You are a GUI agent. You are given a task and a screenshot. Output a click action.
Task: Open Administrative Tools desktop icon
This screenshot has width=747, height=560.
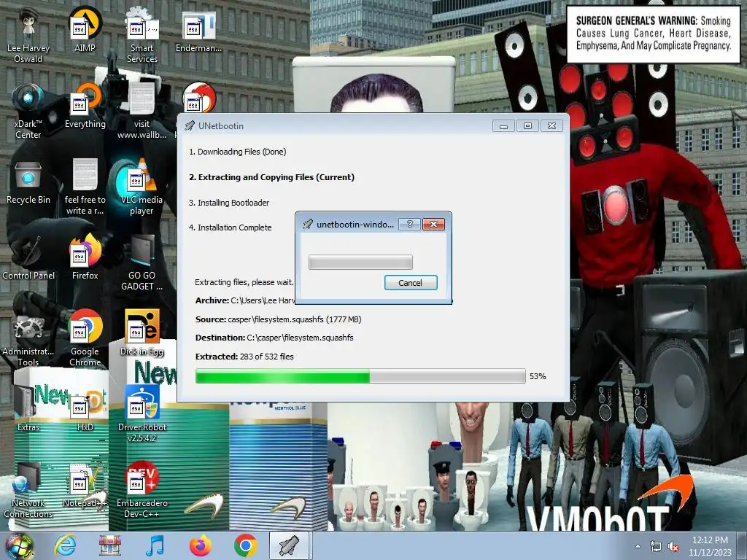pyautogui.click(x=28, y=339)
